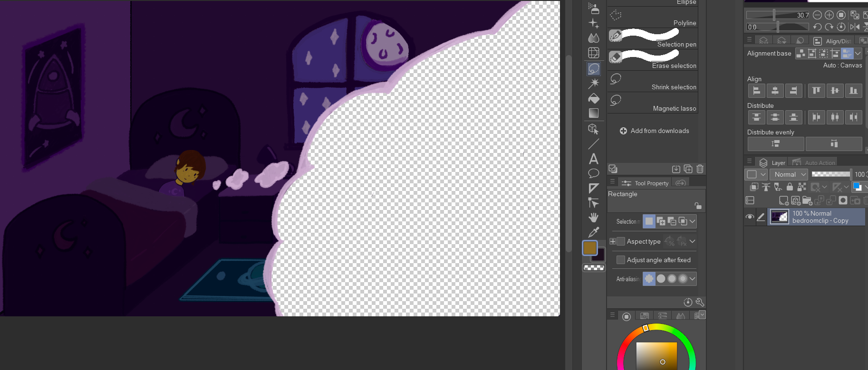The height and width of the screenshot is (370, 868).
Task: Toggle the tool property lock icon
Action: (698, 205)
